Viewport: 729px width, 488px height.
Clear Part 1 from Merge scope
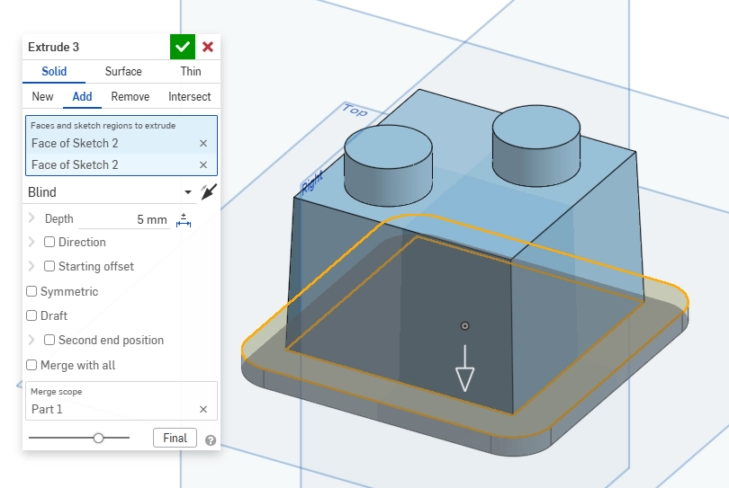coord(203,409)
